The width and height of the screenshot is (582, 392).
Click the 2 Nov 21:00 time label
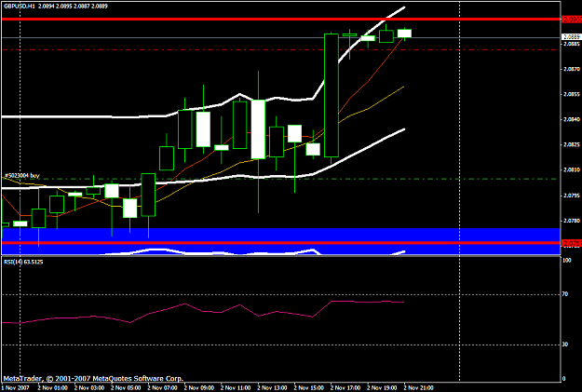click(x=419, y=388)
